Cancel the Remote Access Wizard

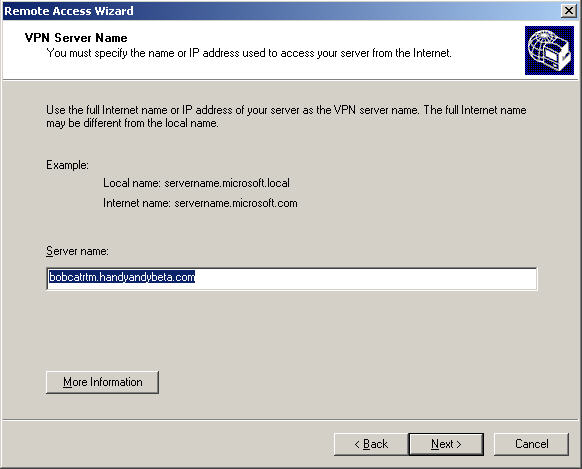[x=531, y=444]
